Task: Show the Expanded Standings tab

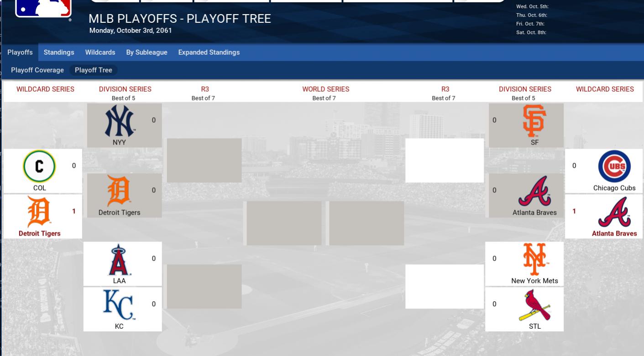Action: pyautogui.click(x=209, y=52)
